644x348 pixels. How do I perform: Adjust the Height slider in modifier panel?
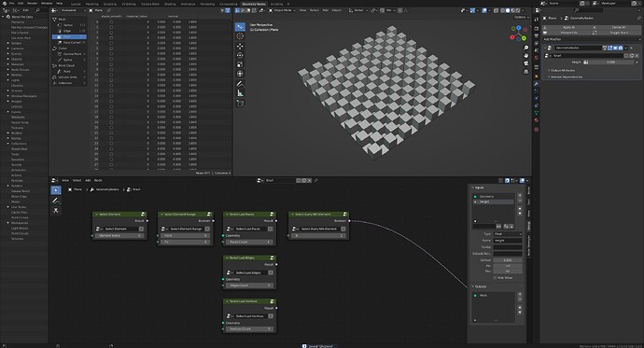[x=610, y=63]
